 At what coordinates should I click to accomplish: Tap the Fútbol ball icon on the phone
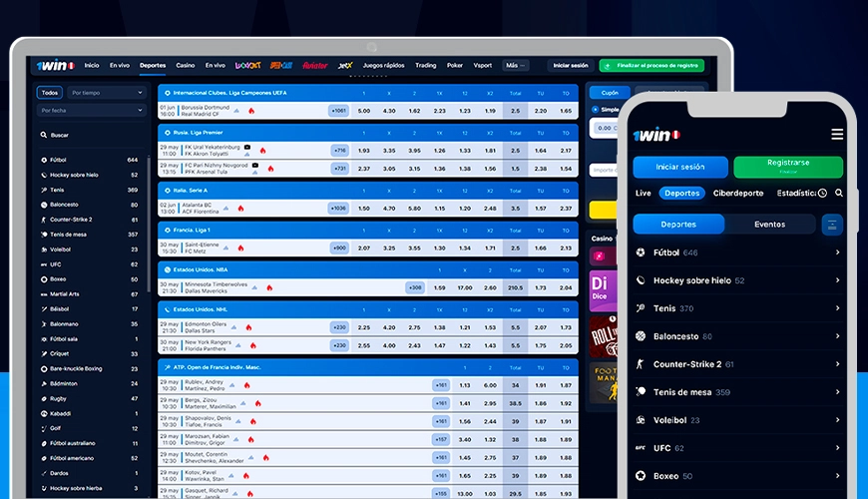641,252
